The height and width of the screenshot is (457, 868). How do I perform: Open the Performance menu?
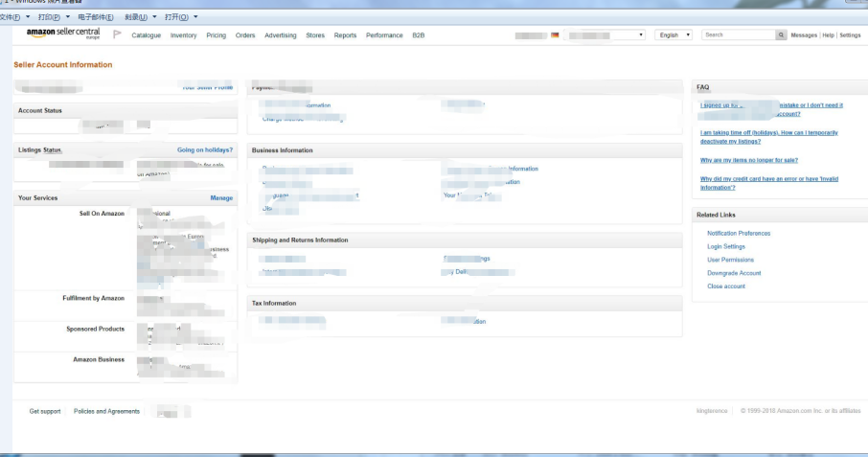[x=384, y=35]
